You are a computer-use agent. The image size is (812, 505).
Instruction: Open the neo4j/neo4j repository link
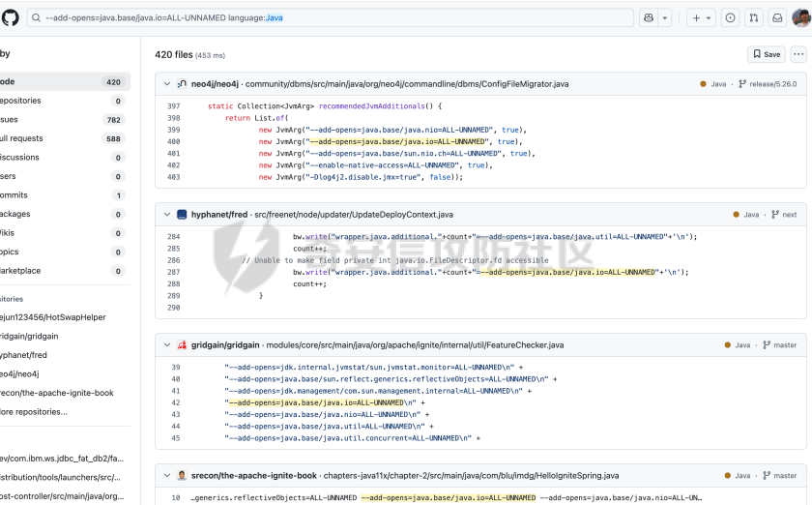pyautogui.click(x=215, y=84)
